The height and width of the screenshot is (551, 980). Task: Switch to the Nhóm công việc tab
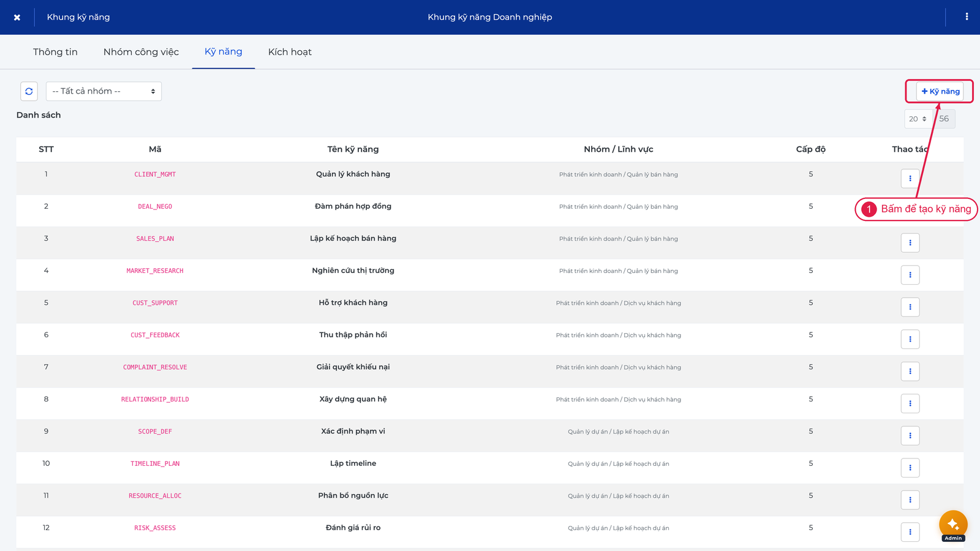pos(141,52)
